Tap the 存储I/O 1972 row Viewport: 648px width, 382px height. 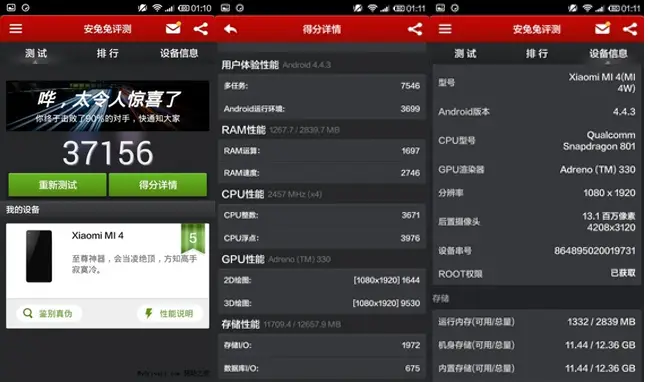click(x=322, y=345)
